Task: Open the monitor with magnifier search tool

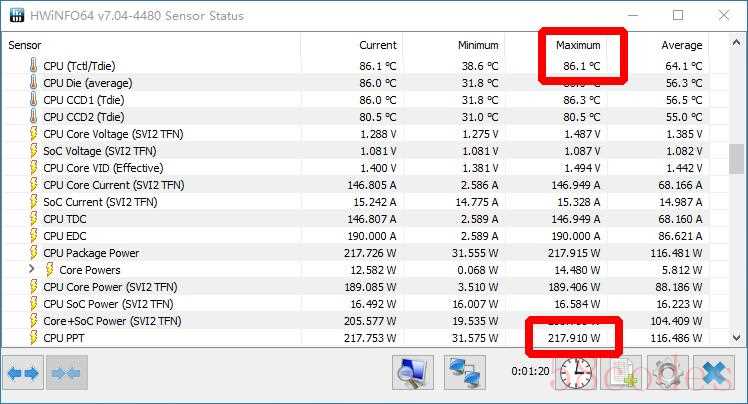Action: pos(413,373)
